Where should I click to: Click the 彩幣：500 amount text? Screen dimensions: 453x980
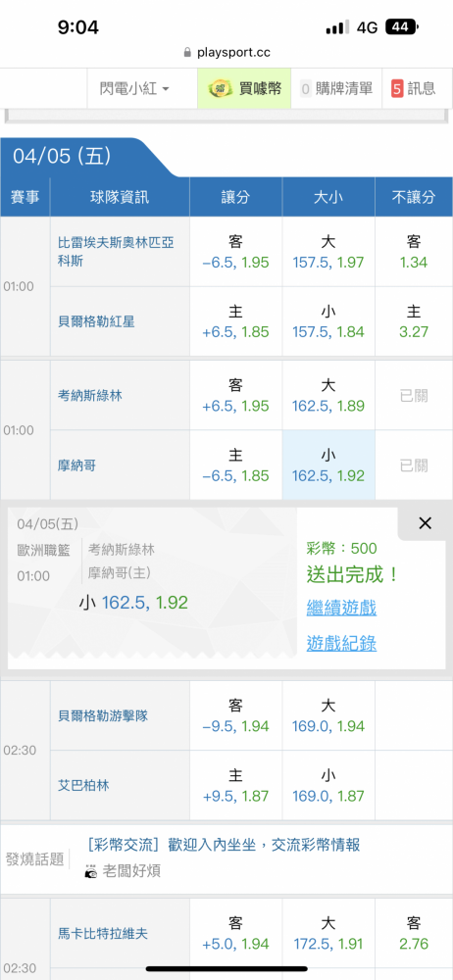point(341,549)
